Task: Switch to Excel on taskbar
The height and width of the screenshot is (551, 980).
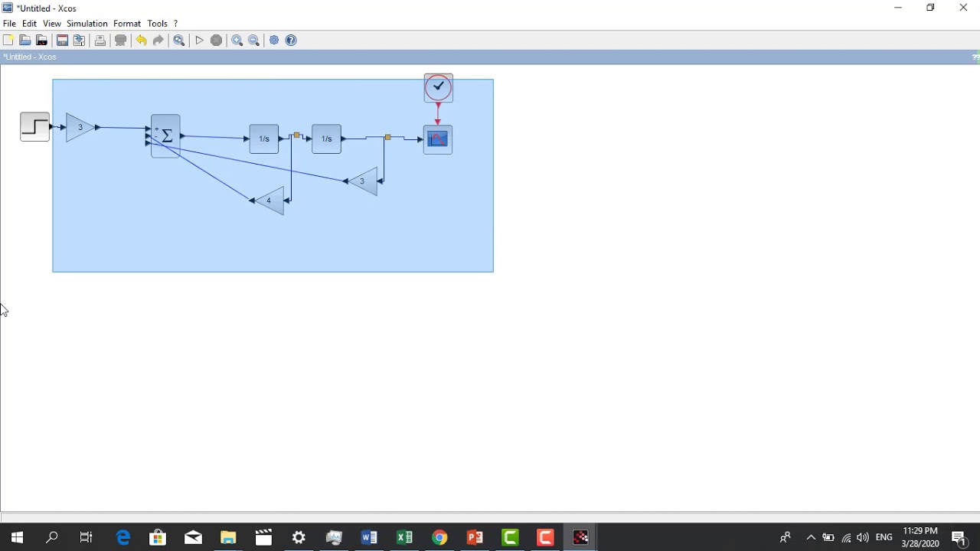Action: point(404,538)
